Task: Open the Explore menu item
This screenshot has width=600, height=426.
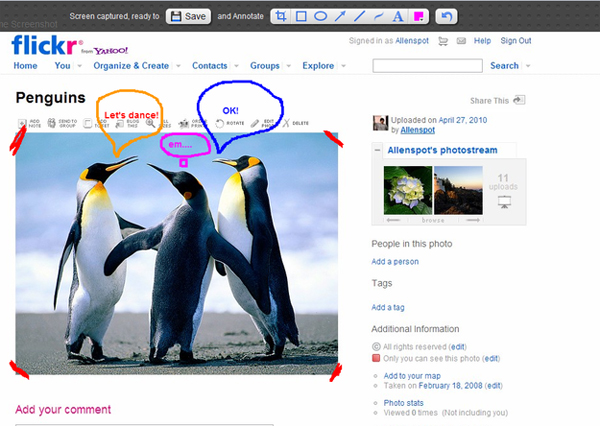Action: pos(318,66)
